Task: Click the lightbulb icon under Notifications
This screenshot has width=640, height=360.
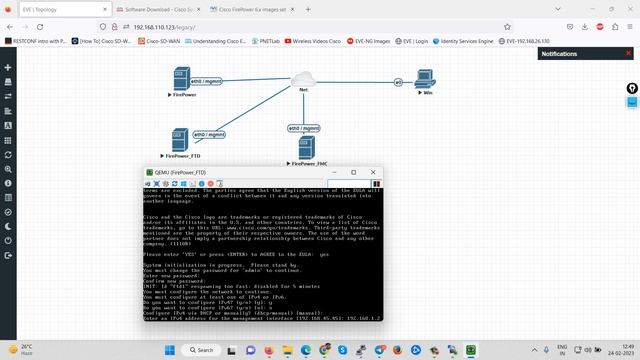Action: pos(632,88)
